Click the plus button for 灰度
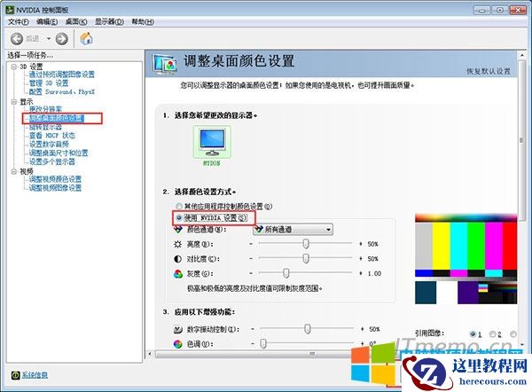The height and width of the screenshot is (392, 532). point(360,273)
